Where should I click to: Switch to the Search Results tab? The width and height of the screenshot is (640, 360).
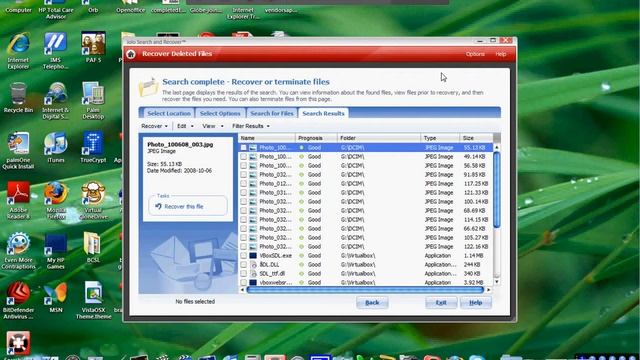point(323,113)
